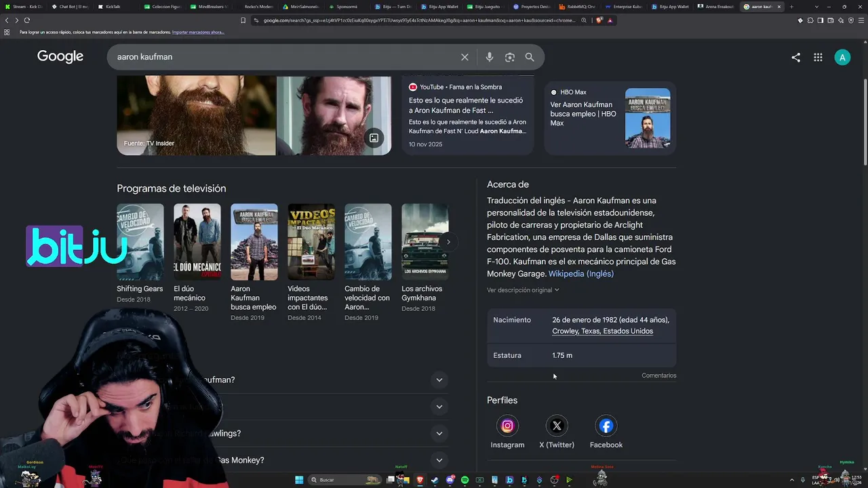868x488 pixels.
Task: Open Steam from the taskbar
Action: [x=435, y=480]
